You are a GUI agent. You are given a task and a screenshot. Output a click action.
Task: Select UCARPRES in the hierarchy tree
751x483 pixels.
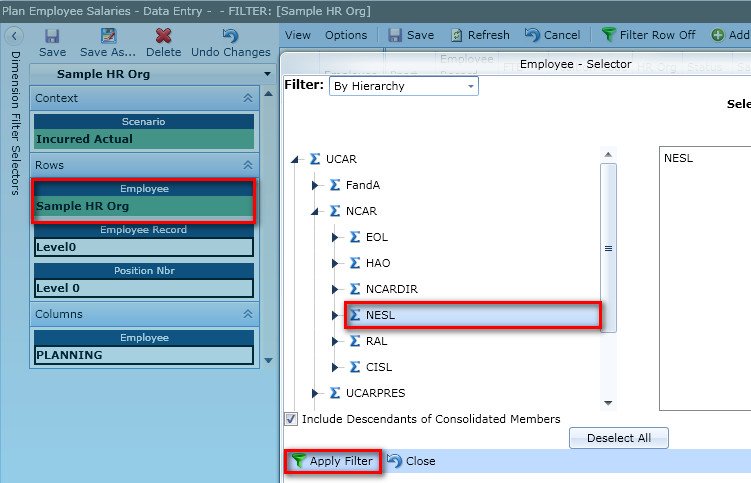[x=375, y=393]
